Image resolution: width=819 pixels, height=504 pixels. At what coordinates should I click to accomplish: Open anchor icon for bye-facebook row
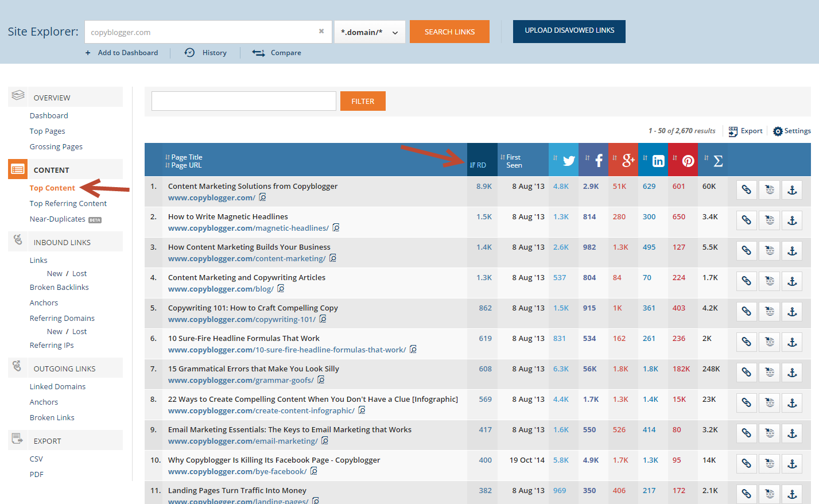(792, 464)
